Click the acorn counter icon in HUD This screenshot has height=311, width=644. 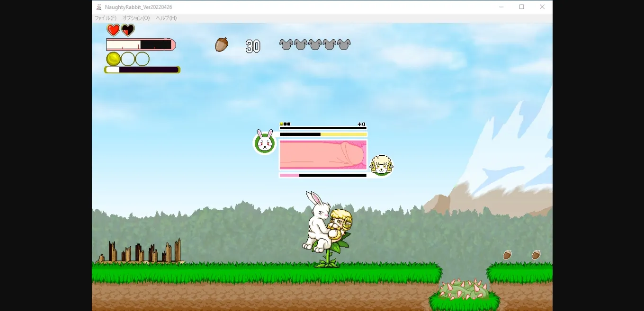pyautogui.click(x=222, y=44)
